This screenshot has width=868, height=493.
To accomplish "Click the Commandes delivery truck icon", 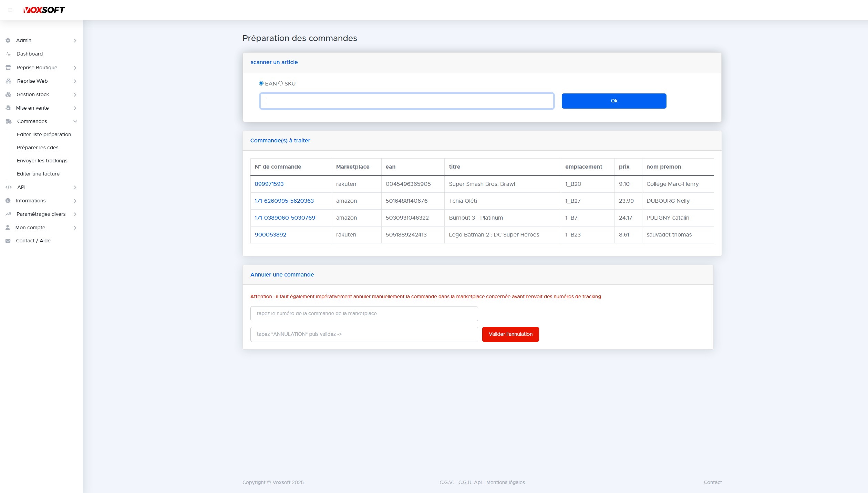I will [x=8, y=121].
